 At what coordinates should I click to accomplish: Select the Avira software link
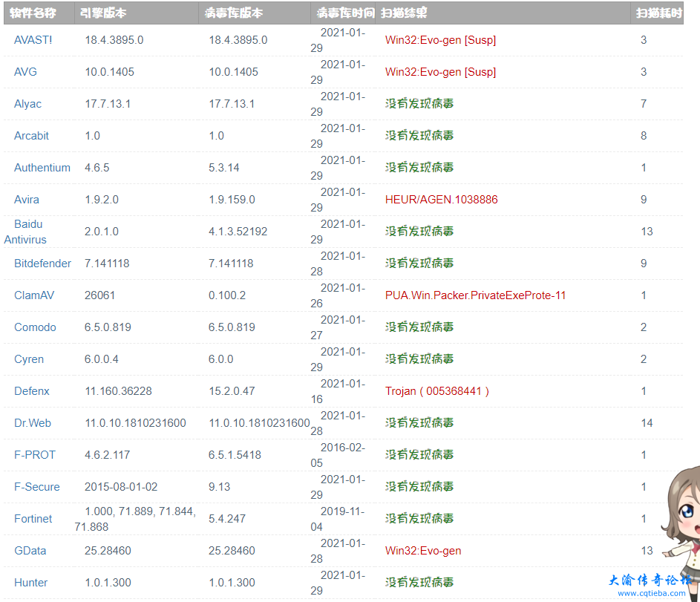click(26, 200)
